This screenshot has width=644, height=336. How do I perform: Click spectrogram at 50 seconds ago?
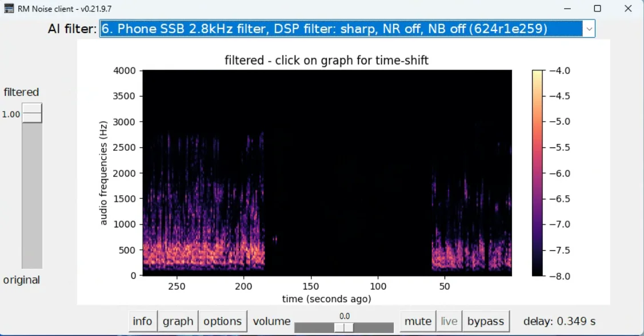445,173
